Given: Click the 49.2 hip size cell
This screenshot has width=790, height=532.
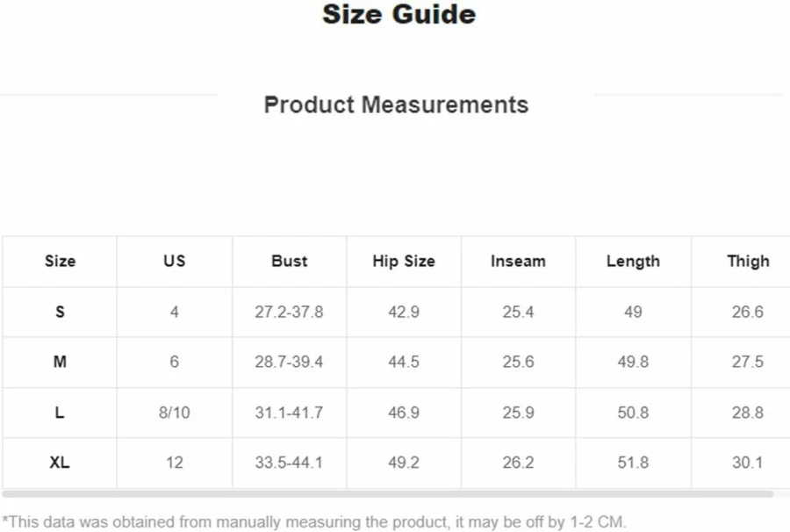Looking at the screenshot, I should click(404, 463).
